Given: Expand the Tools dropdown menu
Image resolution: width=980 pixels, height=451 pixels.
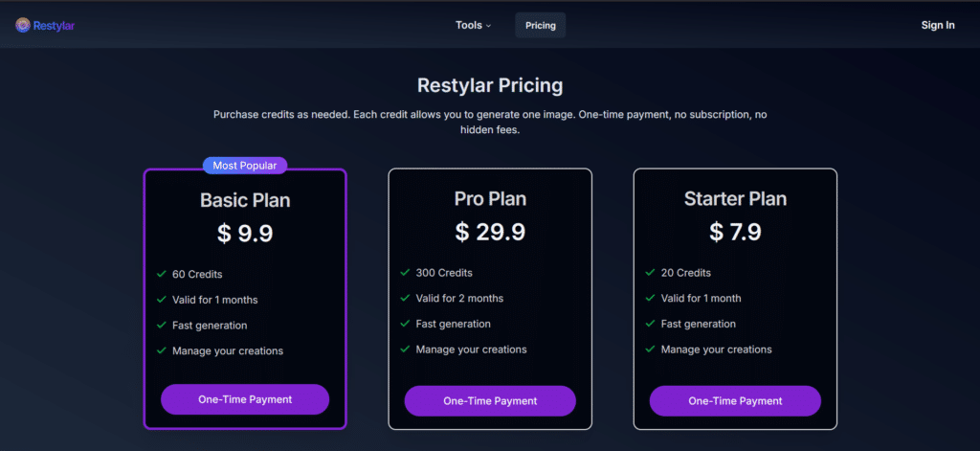Looking at the screenshot, I should [473, 25].
